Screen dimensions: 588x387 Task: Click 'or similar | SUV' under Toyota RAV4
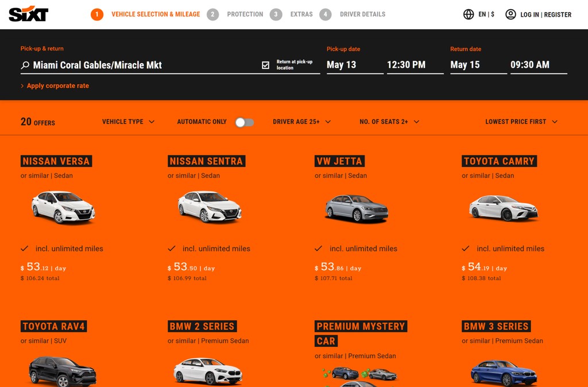click(44, 341)
